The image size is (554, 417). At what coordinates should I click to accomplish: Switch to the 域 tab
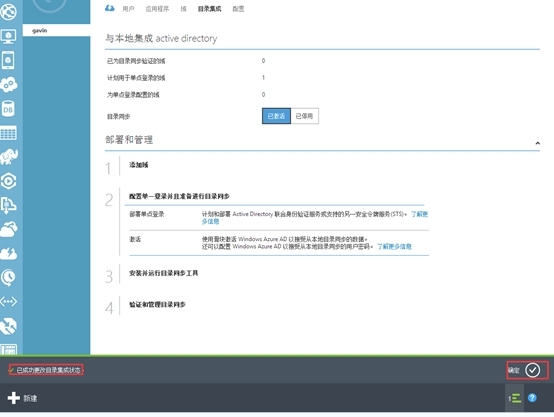pos(183,9)
